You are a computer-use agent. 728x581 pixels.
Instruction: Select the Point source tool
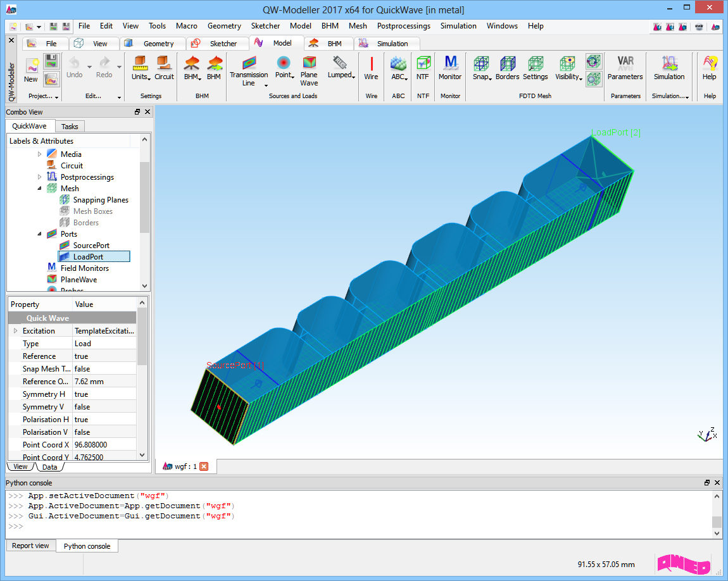pos(283,62)
